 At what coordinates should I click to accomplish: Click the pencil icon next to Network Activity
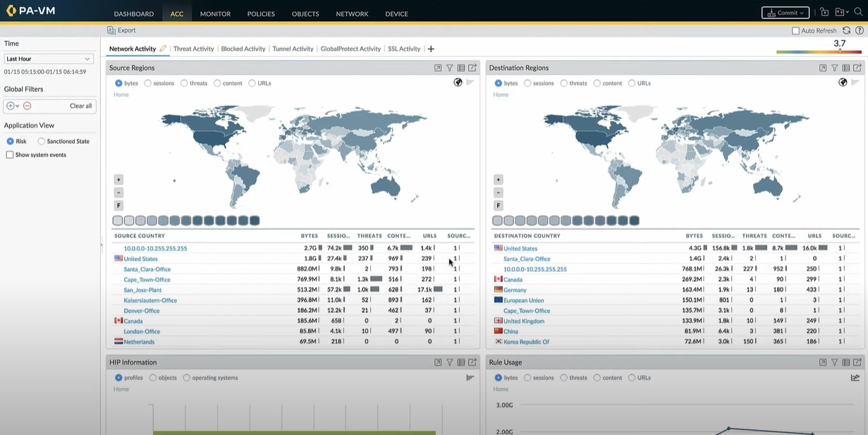(163, 48)
